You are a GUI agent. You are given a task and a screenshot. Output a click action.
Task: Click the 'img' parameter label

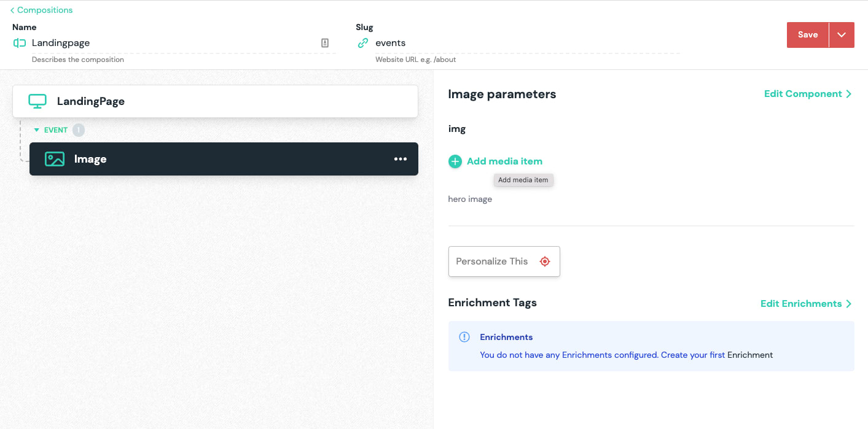coord(457,129)
